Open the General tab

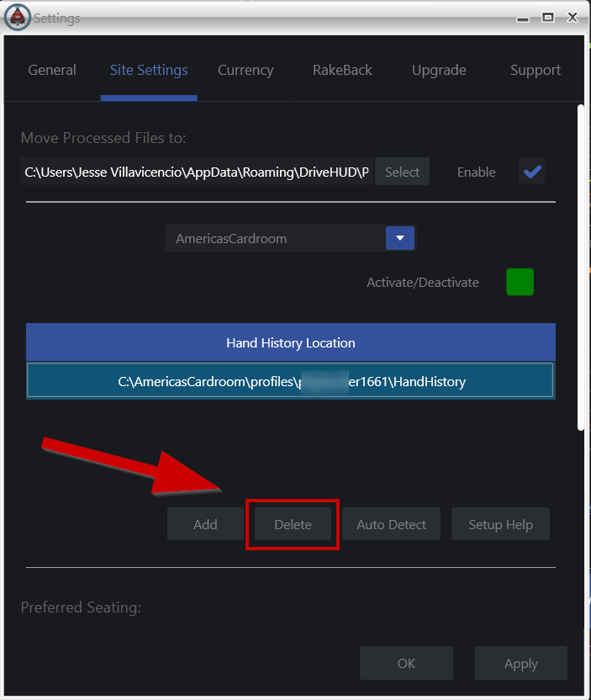[x=52, y=70]
